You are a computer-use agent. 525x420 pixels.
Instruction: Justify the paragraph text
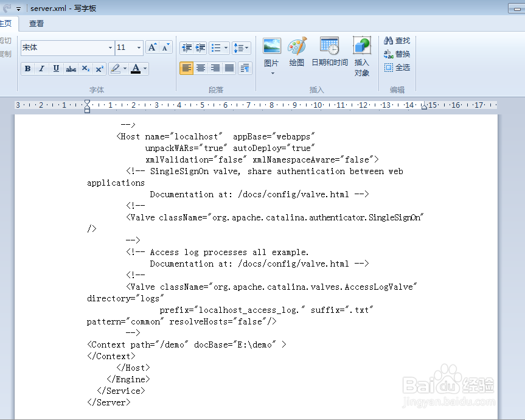(229, 68)
